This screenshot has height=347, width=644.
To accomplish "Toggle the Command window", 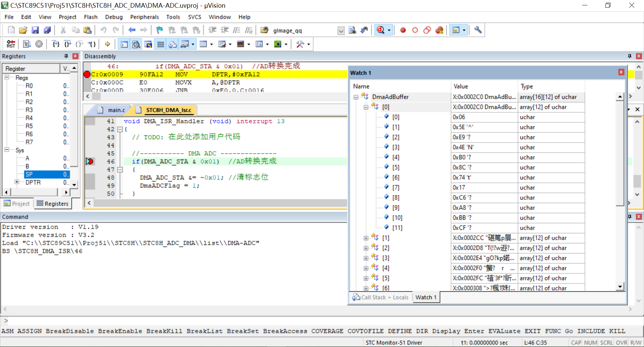I will point(124,44).
